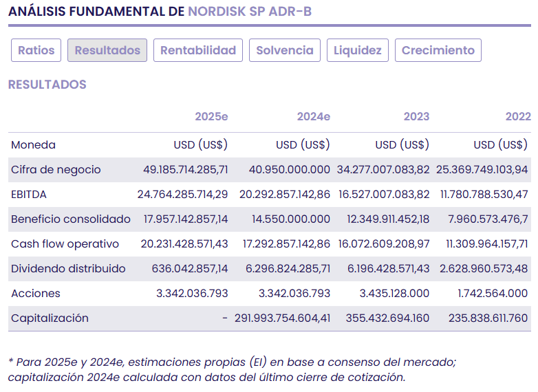Screen dimensions: 538x392
Task: Select EBITDA value 16.527.007.083,82
Action: pos(384,195)
